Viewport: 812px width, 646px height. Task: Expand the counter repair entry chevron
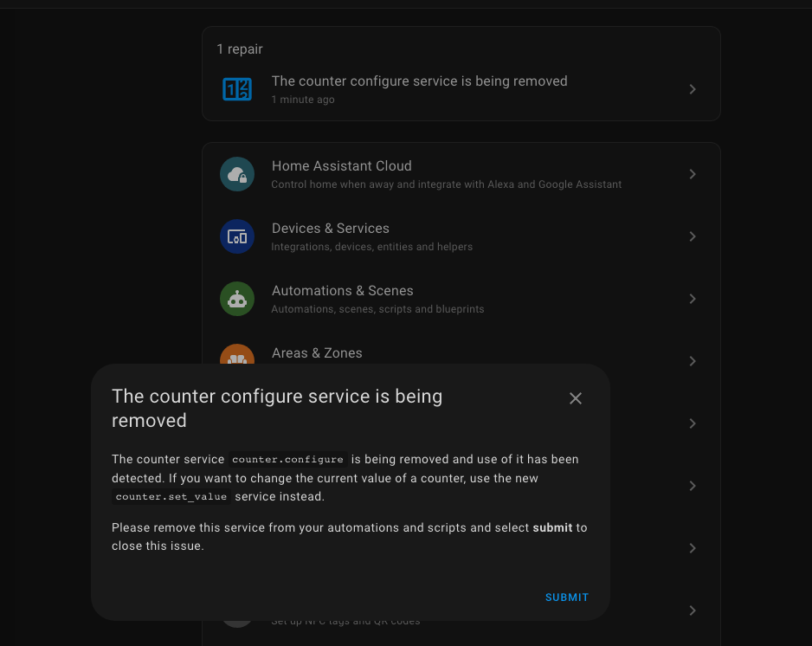(692, 89)
